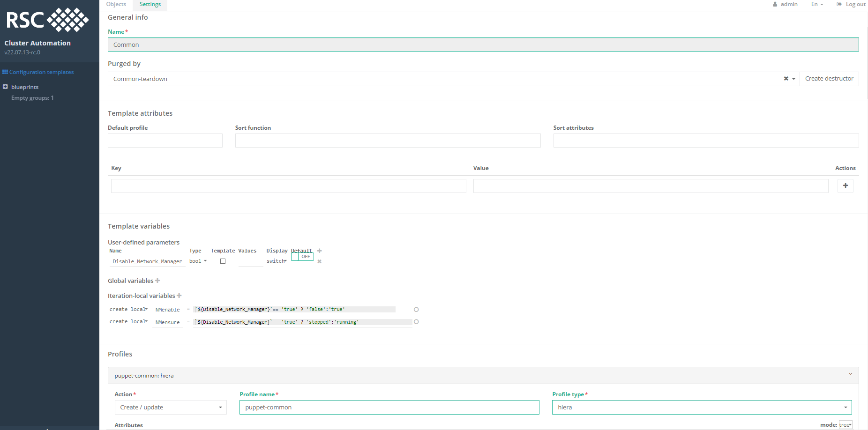Add a new user-defined parameter plus icon
Screen dimensions: 868x430
click(320, 251)
